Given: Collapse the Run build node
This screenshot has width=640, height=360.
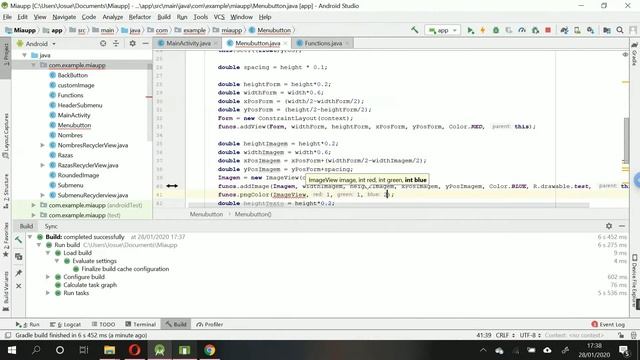Looking at the screenshot, I should click(39, 245).
